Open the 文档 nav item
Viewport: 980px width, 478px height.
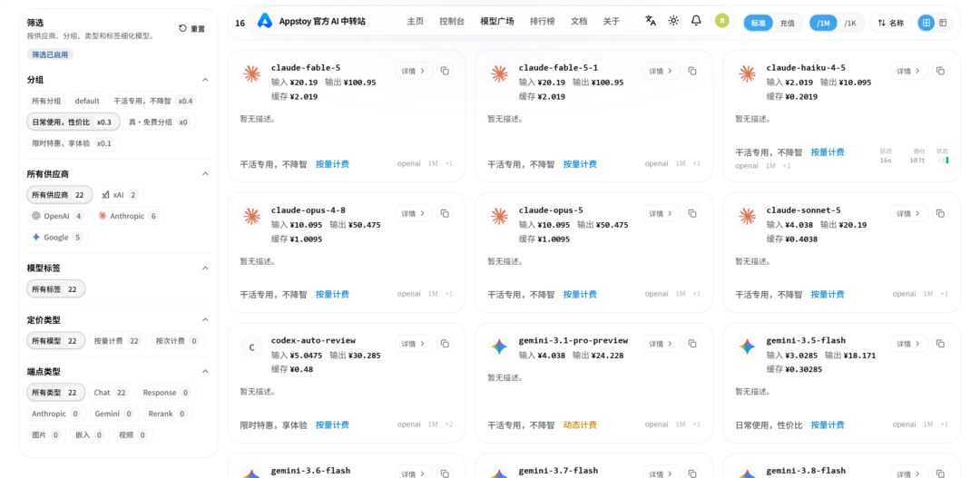(579, 21)
